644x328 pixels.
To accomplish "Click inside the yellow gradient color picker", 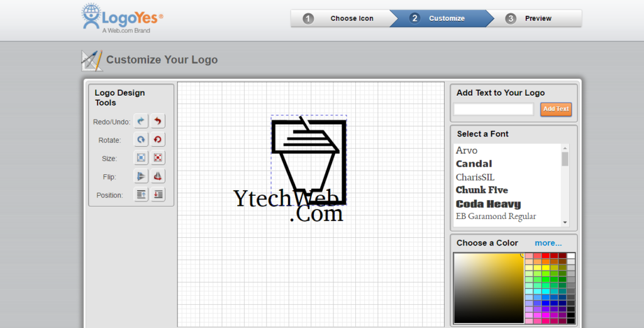I will click(488, 288).
